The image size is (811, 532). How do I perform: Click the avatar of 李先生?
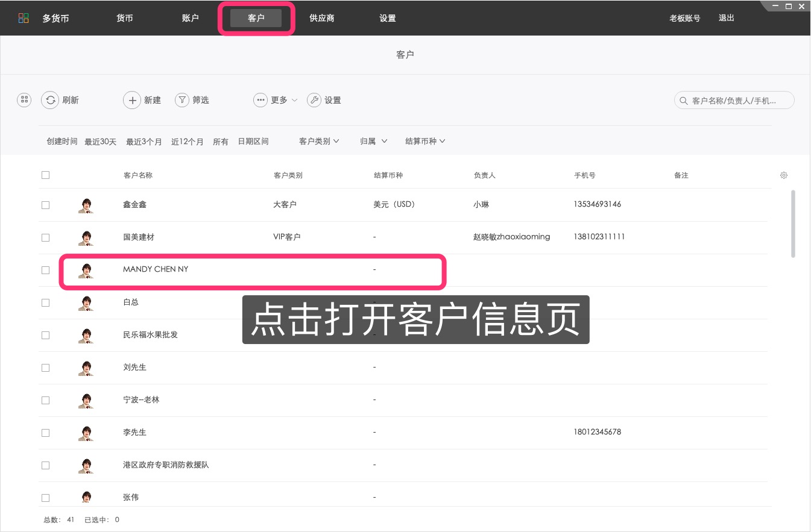pyautogui.click(x=86, y=433)
